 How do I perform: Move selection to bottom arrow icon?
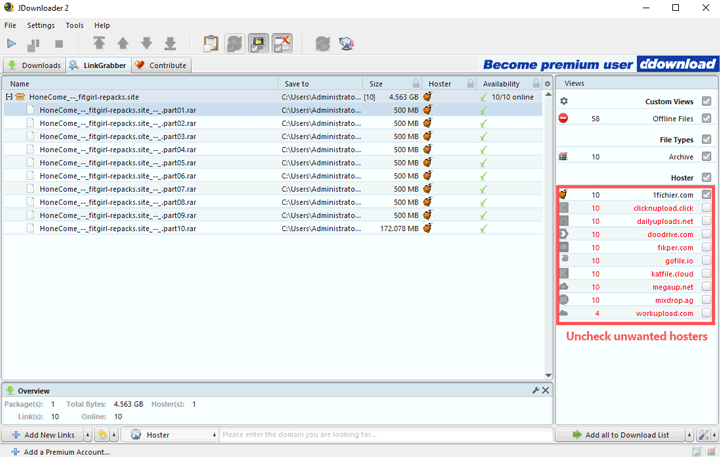(x=170, y=43)
